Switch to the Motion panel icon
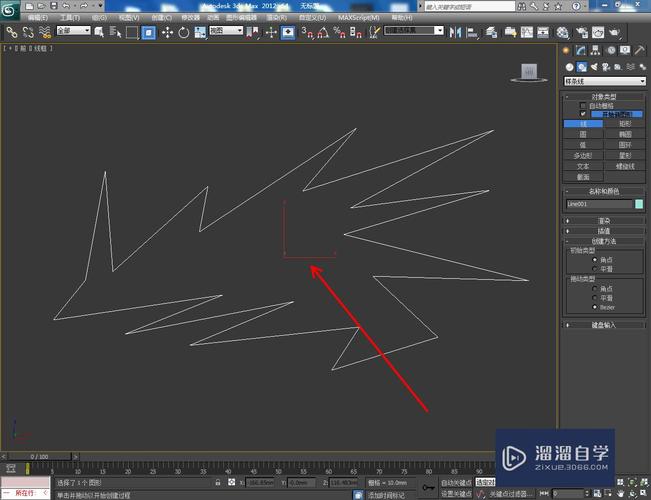This screenshot has height=500, width=651. point(611,51)
